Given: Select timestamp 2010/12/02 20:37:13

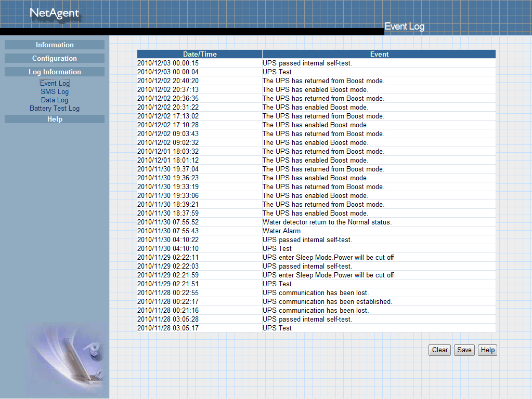Looking at the screenshot, I should (x=168, y=89).
